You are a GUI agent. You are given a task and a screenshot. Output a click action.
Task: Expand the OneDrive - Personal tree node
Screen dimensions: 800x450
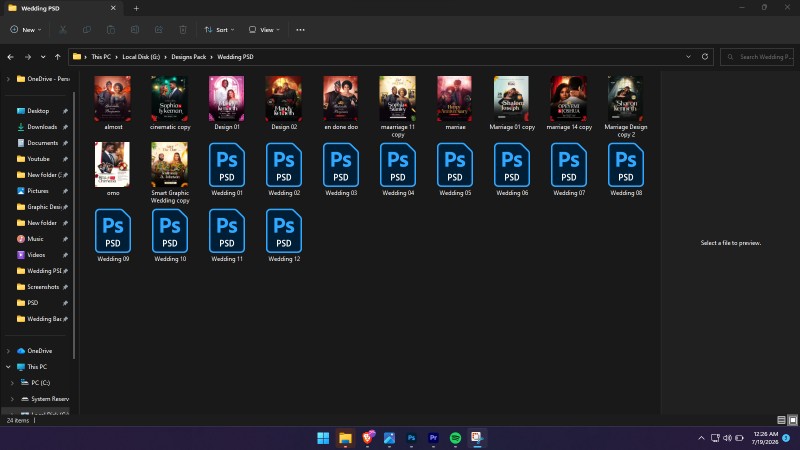click(8, 79)
